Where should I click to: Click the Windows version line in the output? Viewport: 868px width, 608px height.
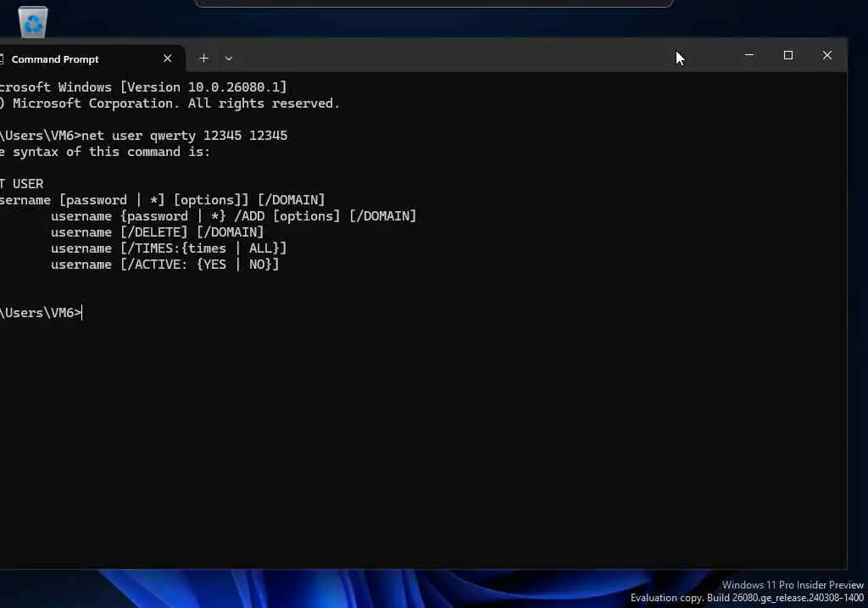click(143, 87)
